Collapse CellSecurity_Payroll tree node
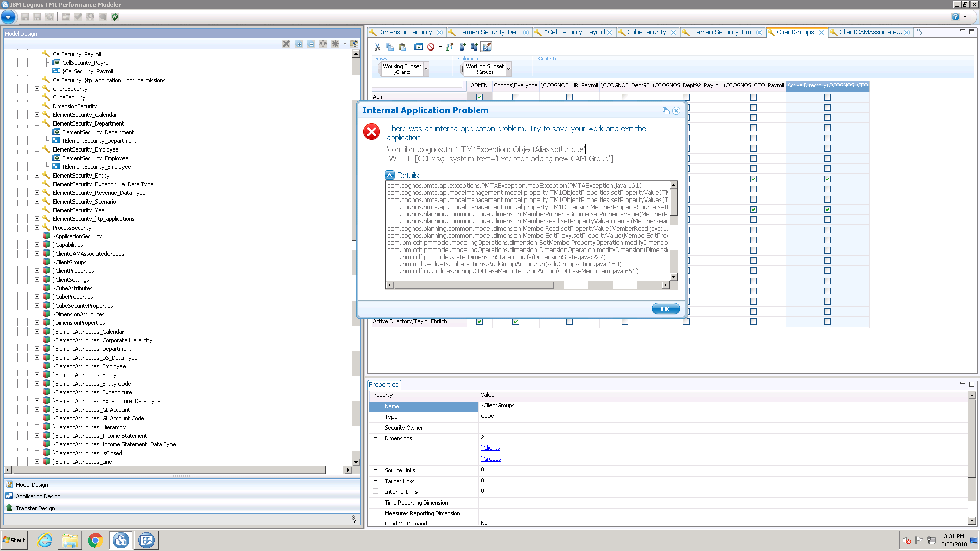Image resolution: width=980 pixels, height=551 pixels. click(37, 54)
